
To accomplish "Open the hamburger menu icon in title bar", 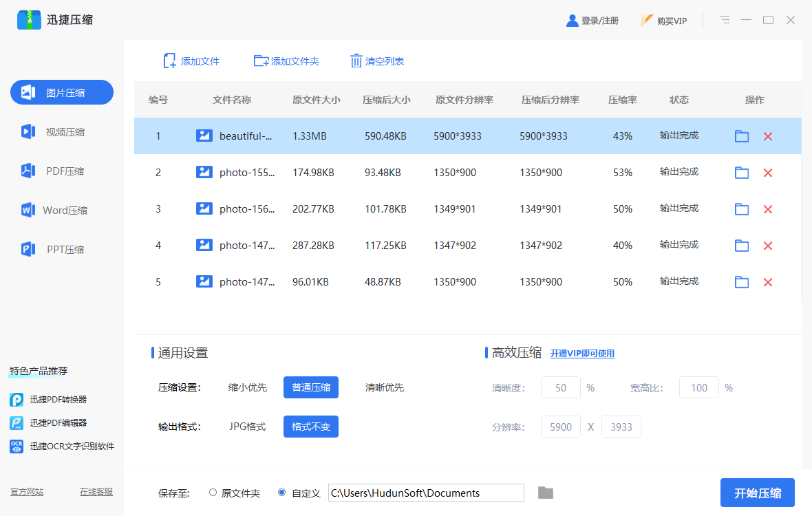I will [725, 20].
